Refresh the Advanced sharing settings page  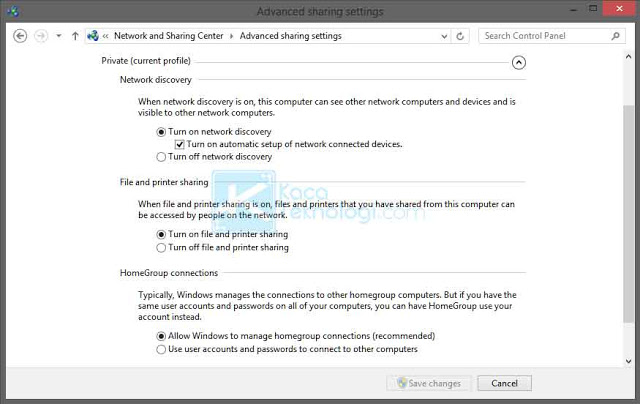(x=460, y=36)
